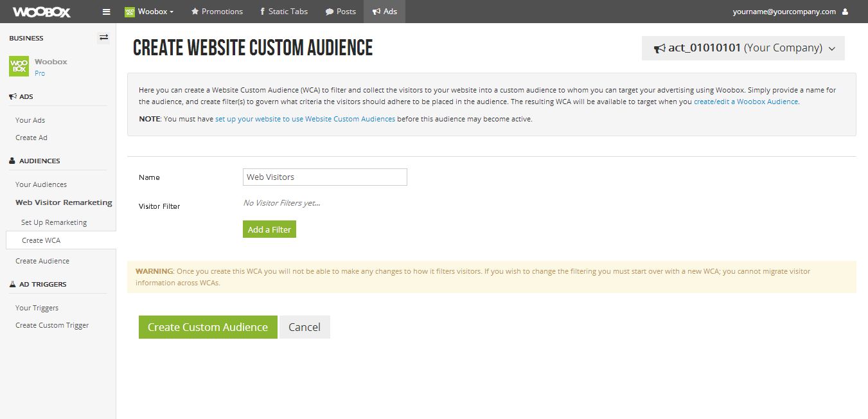Click the Visitor Filter label
This screenshot has width=868, height=419.
(x=159, y=206)
